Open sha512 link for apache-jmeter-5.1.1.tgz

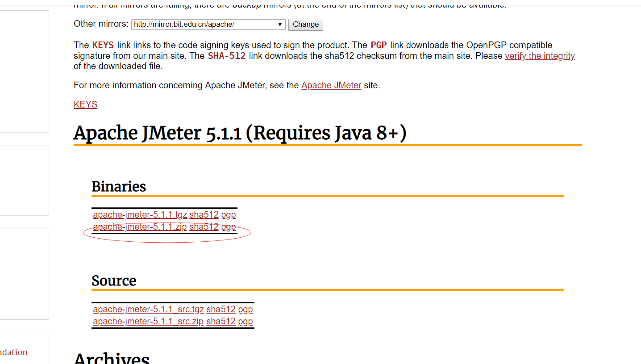click(x=204, y=215)
